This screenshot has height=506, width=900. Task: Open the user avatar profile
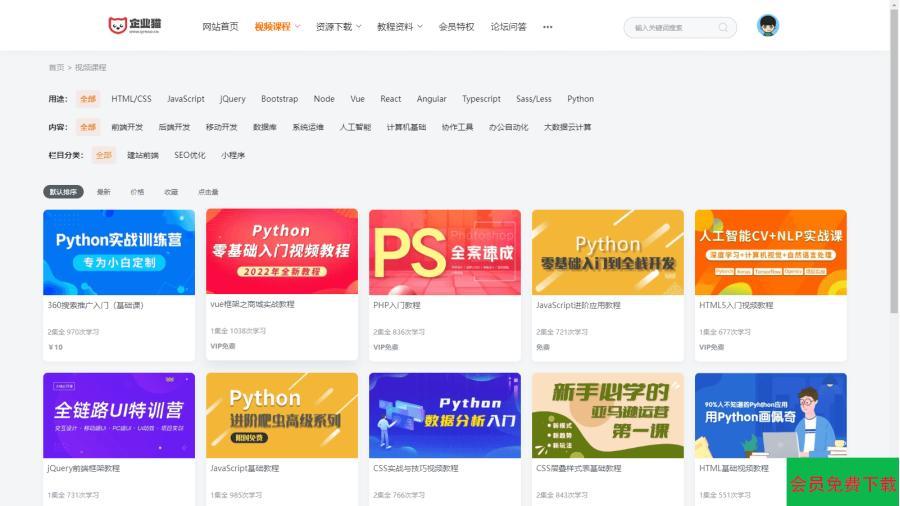coord(767,26)
